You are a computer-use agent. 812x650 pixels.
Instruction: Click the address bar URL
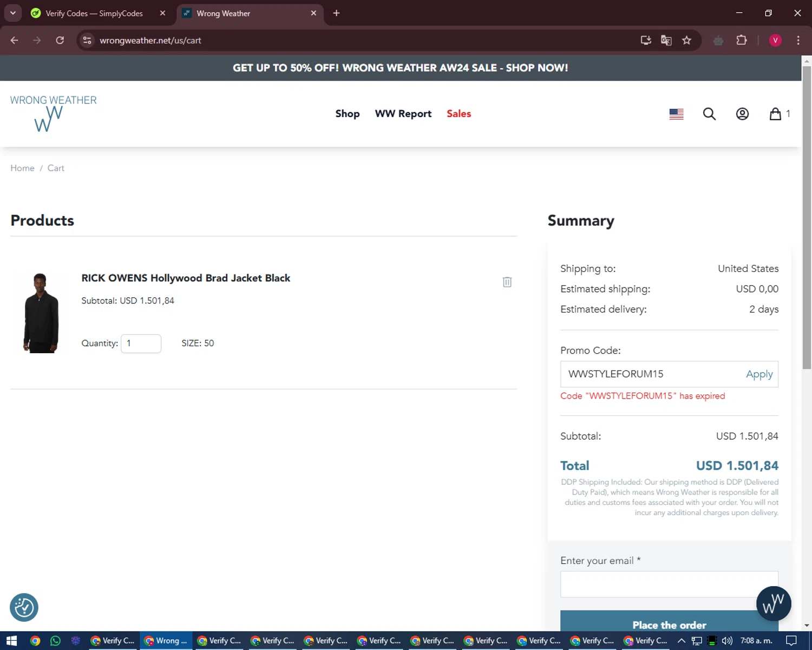tap(150, 40)
